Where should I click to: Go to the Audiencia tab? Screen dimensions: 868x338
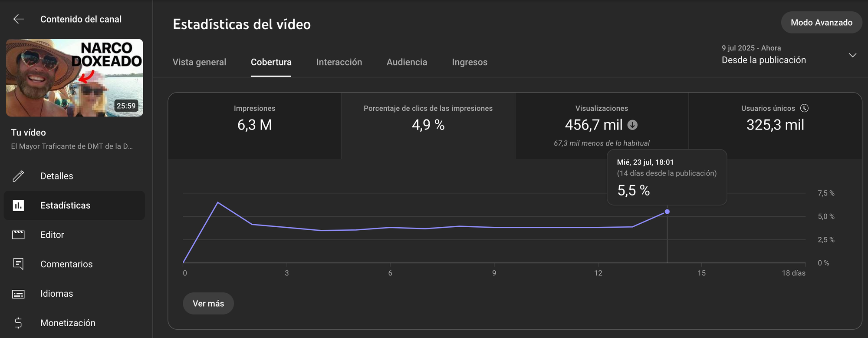[407, 62]
